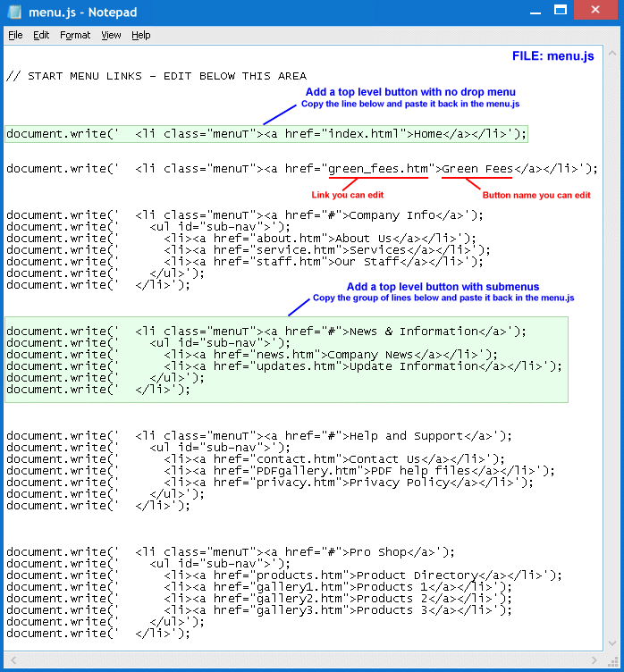Screen dimensions: 624x672
Task: Place cursor on the PDFgallery.htm line
Action: pos(358,471)
